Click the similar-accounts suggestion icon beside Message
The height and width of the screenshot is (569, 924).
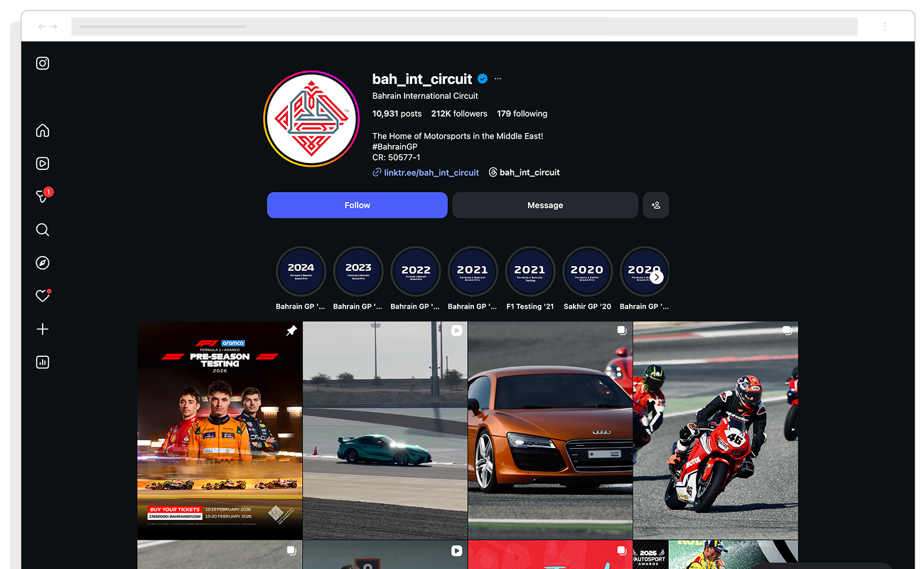pos(655,205)
